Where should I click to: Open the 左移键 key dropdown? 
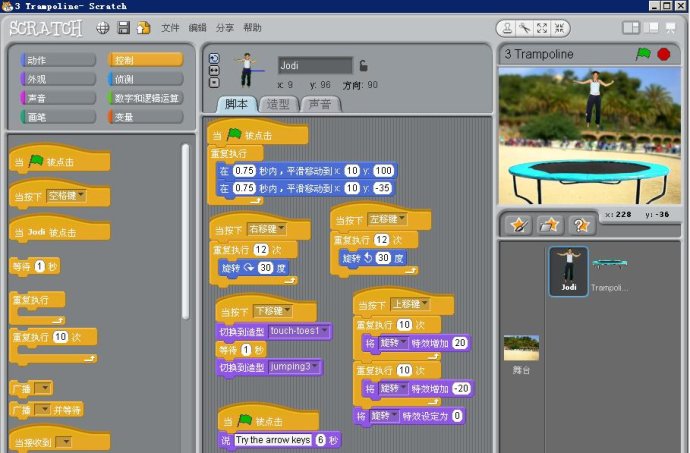(x=388, y=219)
